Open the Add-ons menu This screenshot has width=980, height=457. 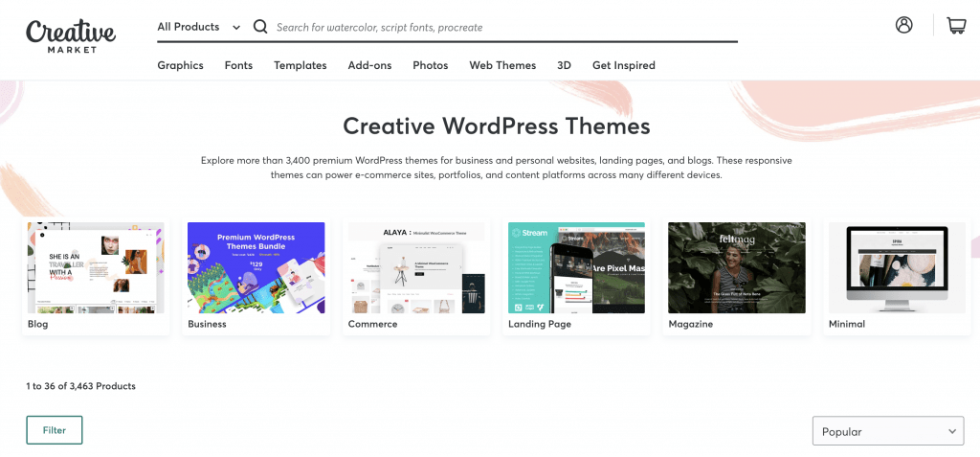(x=370, y=65)
